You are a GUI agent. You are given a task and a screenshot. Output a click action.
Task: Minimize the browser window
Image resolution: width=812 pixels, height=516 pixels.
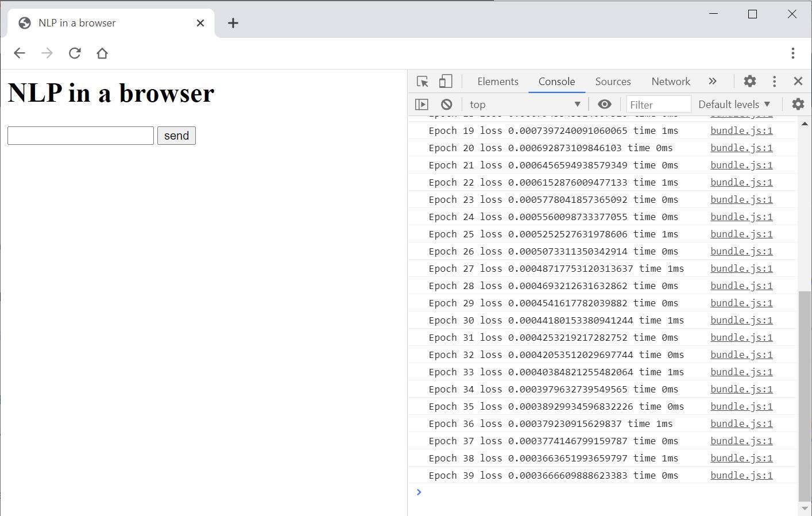714,14
